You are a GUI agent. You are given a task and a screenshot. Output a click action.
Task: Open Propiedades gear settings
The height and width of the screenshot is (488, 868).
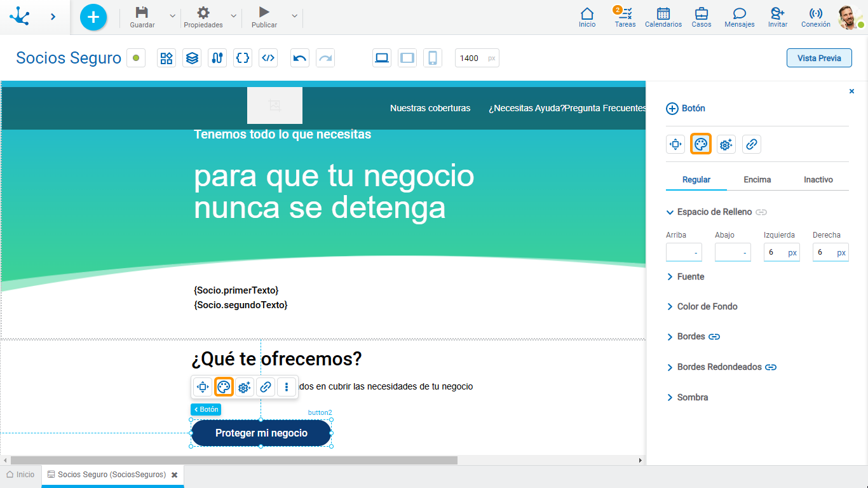click(203, 12)
